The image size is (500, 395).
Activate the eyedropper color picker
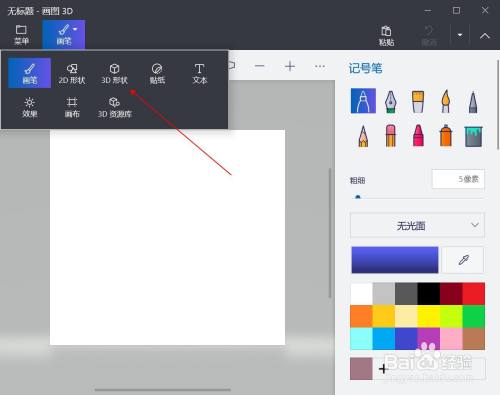463,260
